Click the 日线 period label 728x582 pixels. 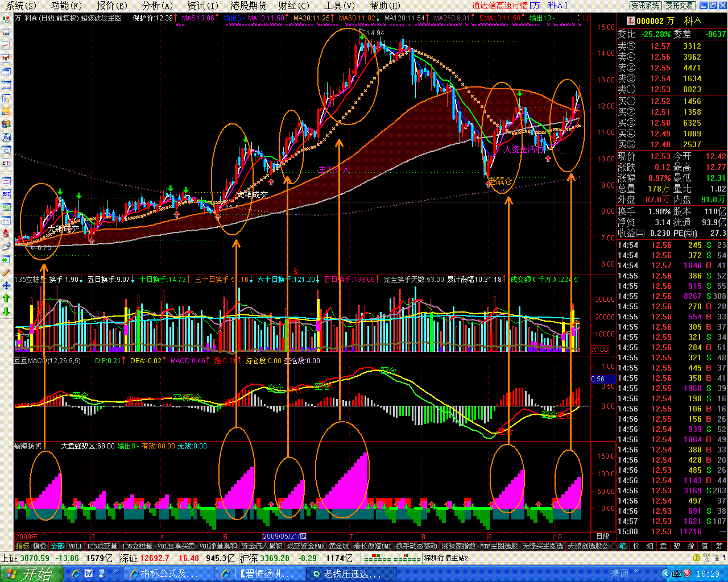click(x=603, y=537)
